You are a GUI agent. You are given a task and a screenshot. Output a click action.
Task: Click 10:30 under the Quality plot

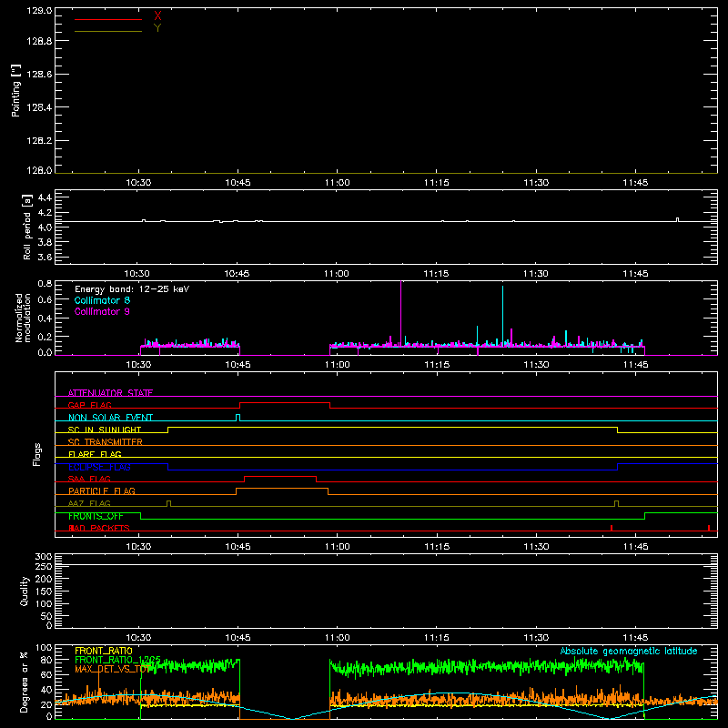coord(138,638)
